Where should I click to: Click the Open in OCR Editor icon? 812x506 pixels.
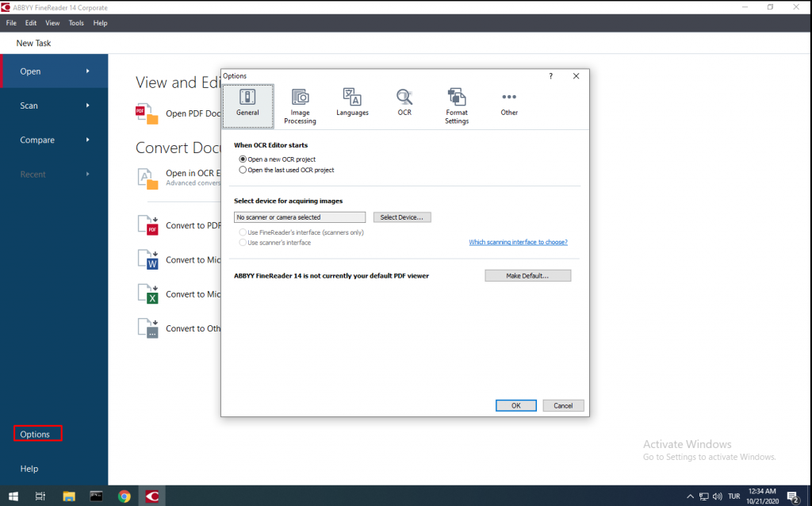click(x=147, y=176)
